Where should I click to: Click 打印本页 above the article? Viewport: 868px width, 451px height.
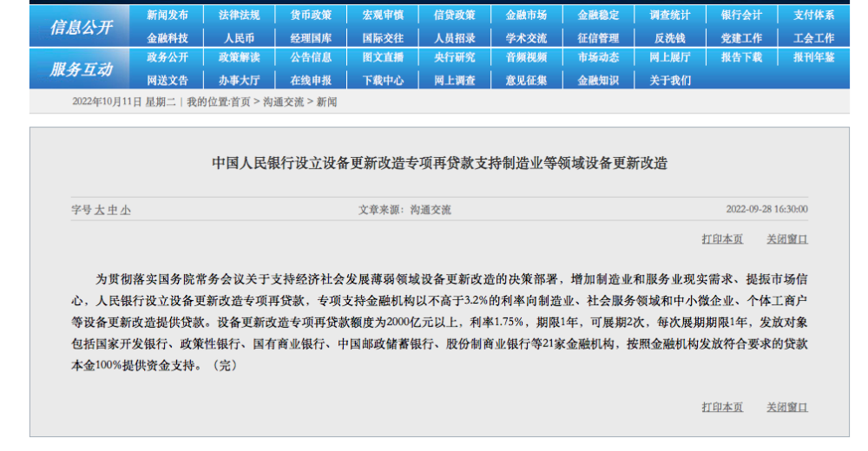tap(722, 239)
